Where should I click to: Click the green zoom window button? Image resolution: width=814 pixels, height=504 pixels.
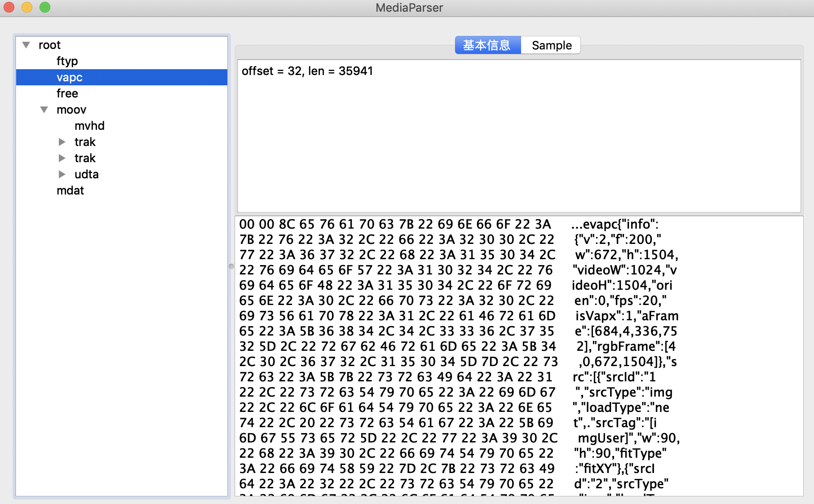click(45, 7)
